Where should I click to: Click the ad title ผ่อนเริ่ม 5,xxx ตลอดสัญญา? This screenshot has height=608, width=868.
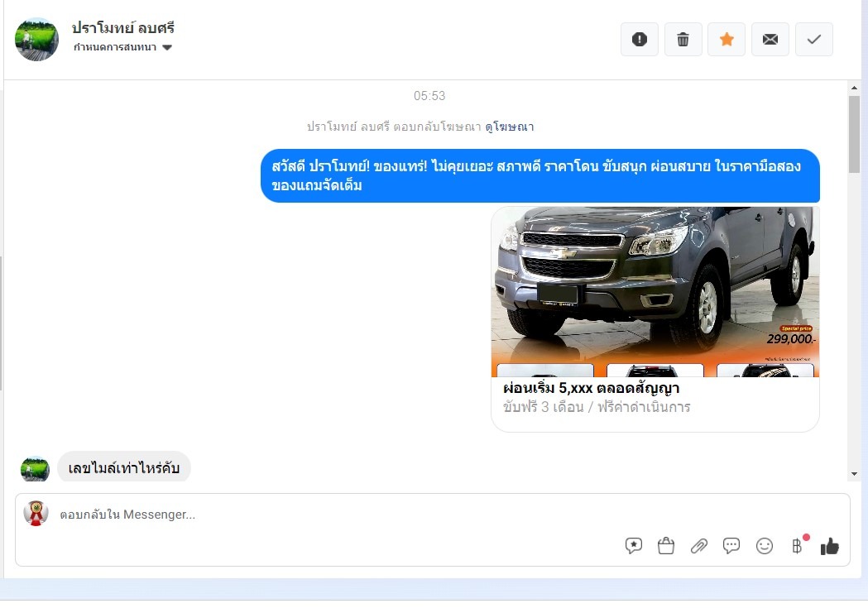pyautogui.click(x=591, y=388)
